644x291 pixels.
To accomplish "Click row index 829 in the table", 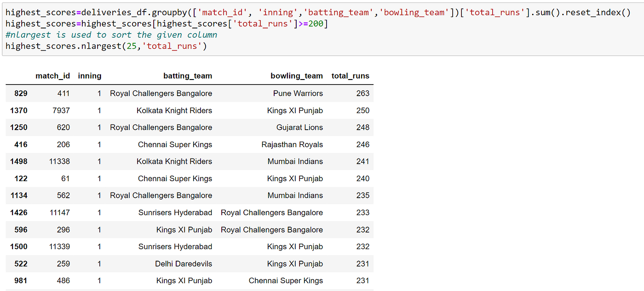I will tap(21, 93).
